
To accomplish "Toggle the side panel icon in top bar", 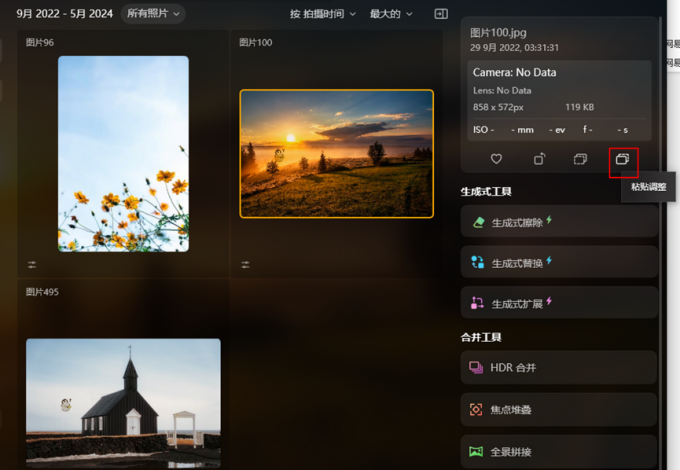I will pos(440,14).
